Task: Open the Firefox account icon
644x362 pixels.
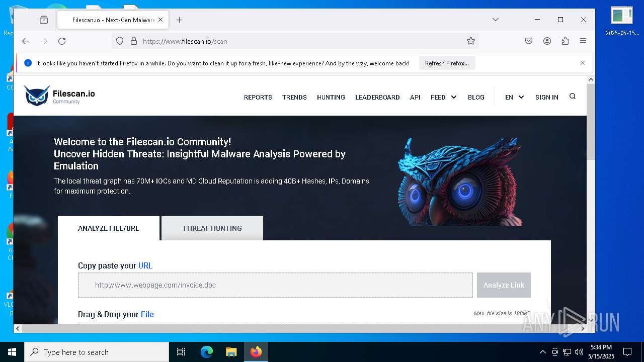Action: pos(547,41)
